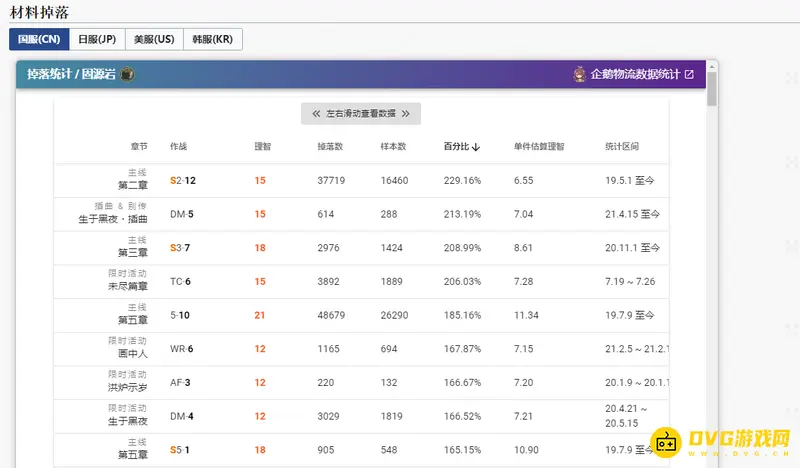Click the 材料掉落 section heading
The height and width of the screenshot is (468, 800).
click(39, 12)
